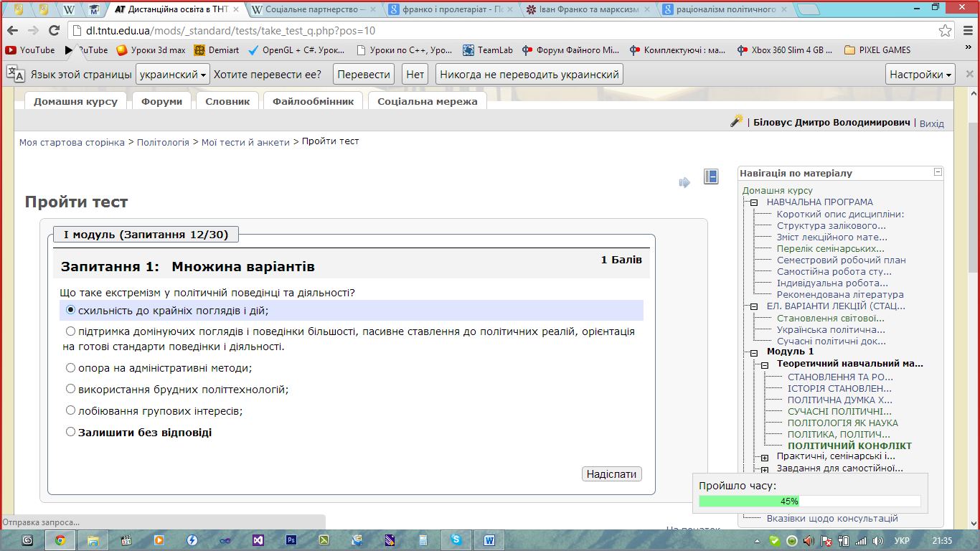
Task: Select answer підтримка домінуючих поглядів
Action: coord(70,331)
